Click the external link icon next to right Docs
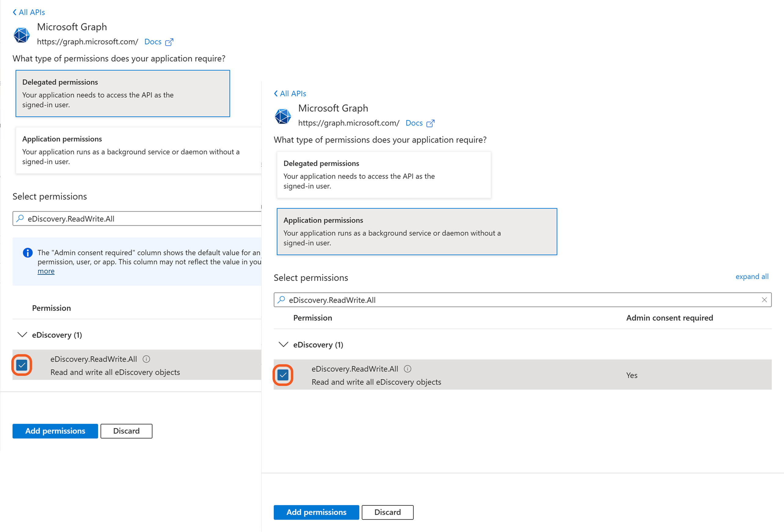This screenshot has width=784, height=532. click(x=430, y=123)
